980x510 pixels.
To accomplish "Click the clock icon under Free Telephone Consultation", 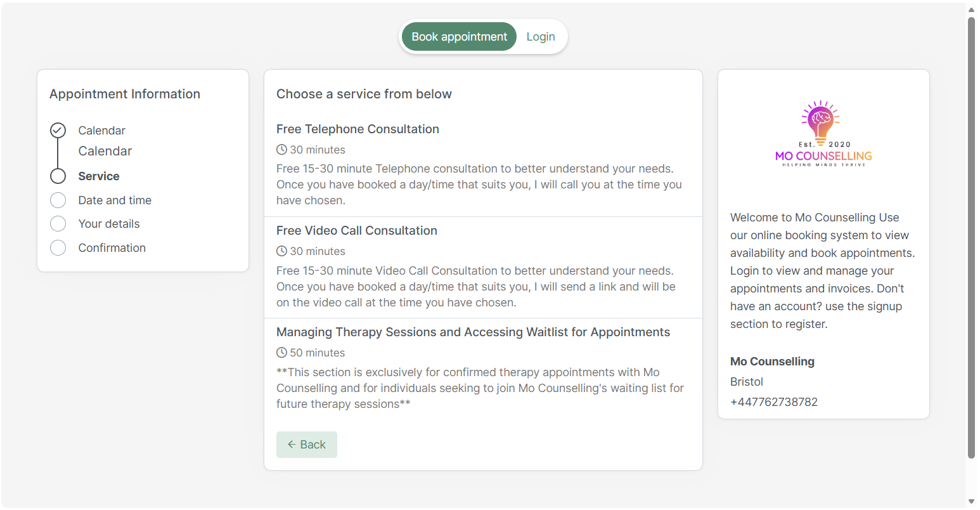I will click(281, 150).
